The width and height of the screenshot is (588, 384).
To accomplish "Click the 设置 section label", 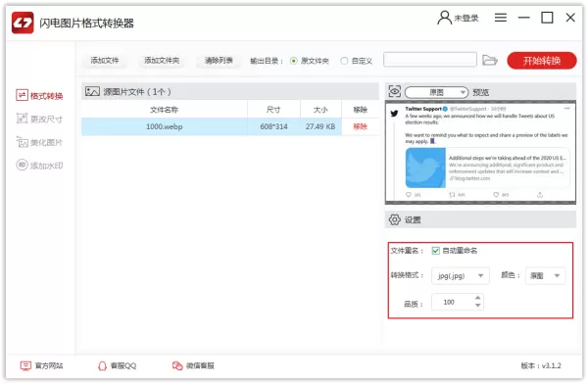I will (413, 219).
